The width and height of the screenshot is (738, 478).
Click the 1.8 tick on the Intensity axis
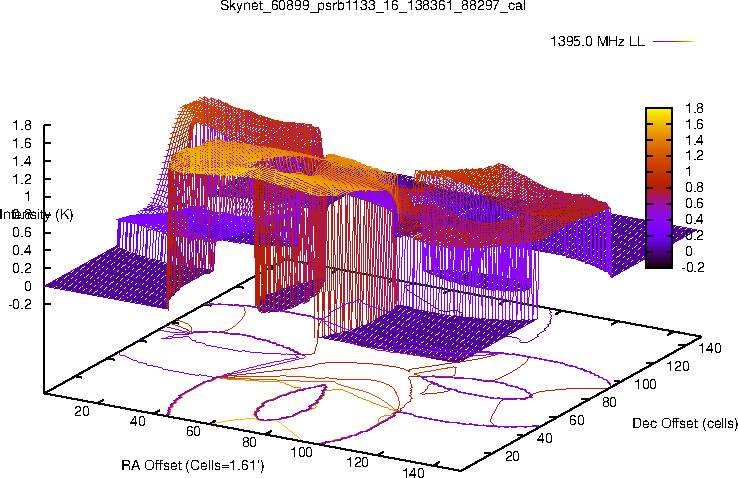coord(22,125)
